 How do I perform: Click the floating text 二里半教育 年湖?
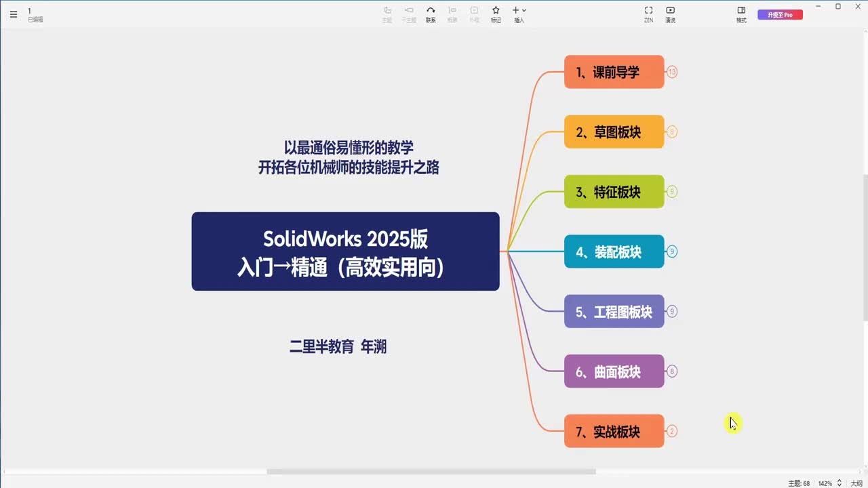click(338, 347)
